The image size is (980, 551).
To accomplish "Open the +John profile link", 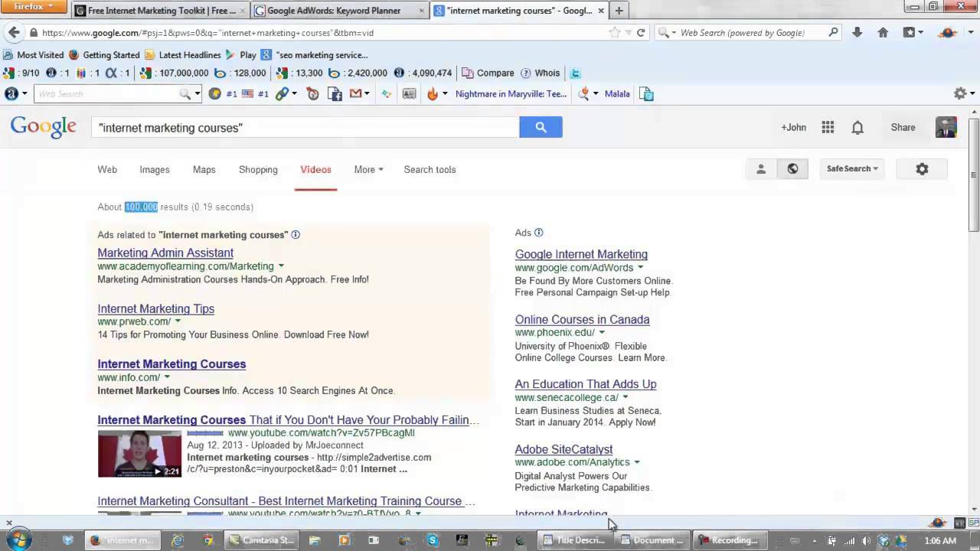I will [x=793, y=128].
